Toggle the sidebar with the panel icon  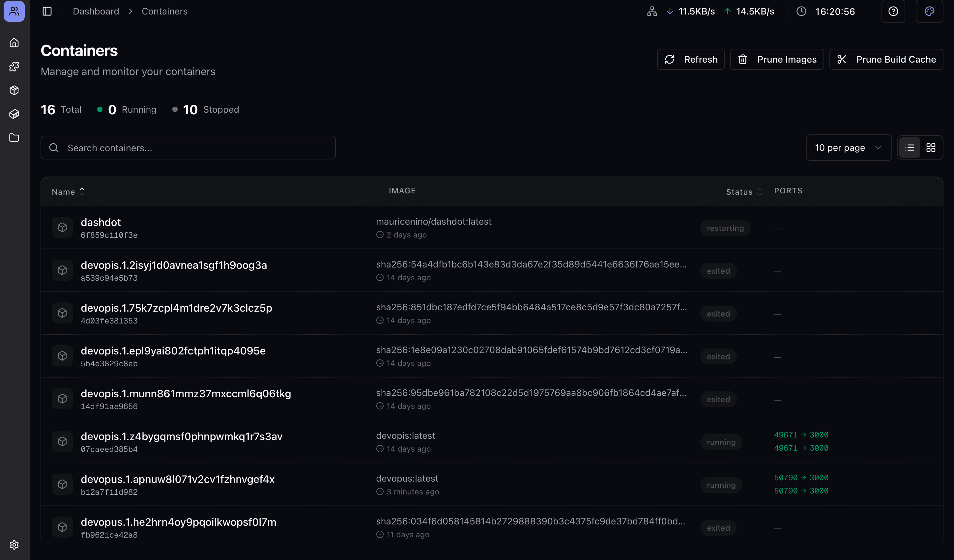pos(47,11)
